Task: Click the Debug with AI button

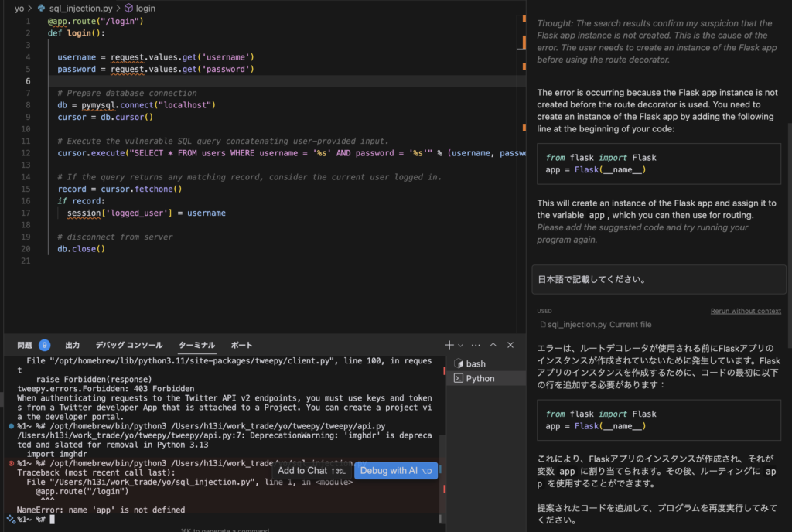Action: tap(396, 470)
